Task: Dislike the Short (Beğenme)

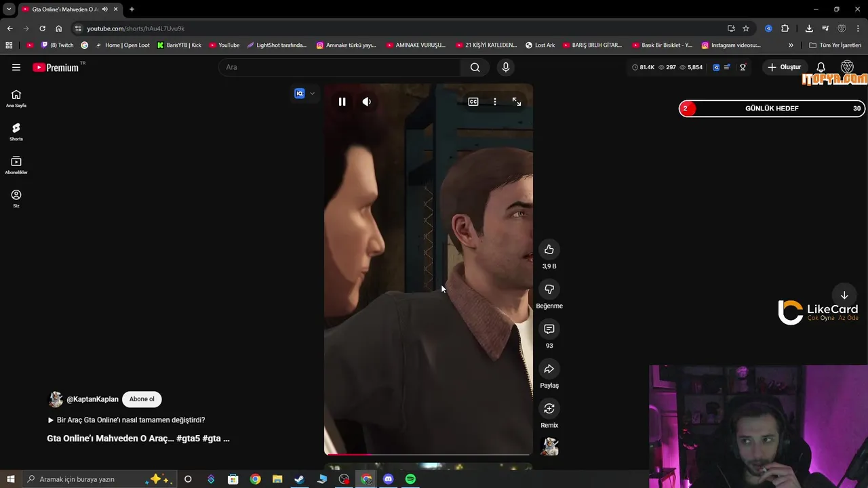Action: pos(549,289)
